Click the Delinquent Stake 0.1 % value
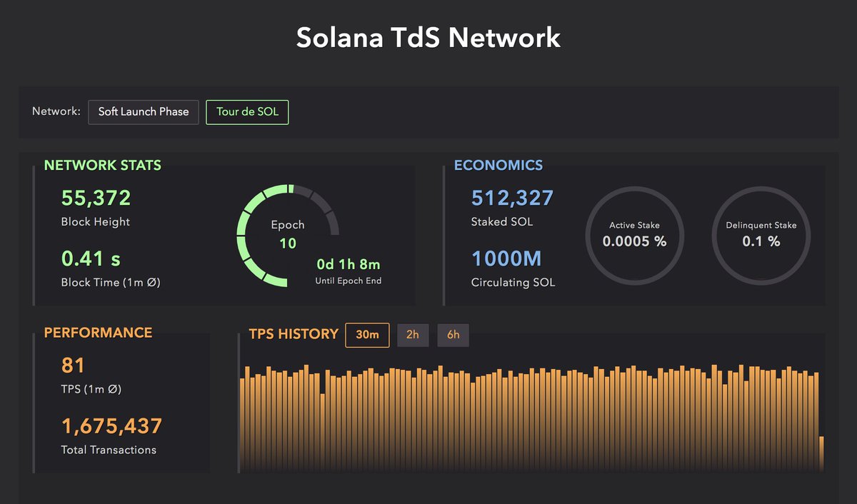Screen dimensions: 857x504 coord(761,241)
